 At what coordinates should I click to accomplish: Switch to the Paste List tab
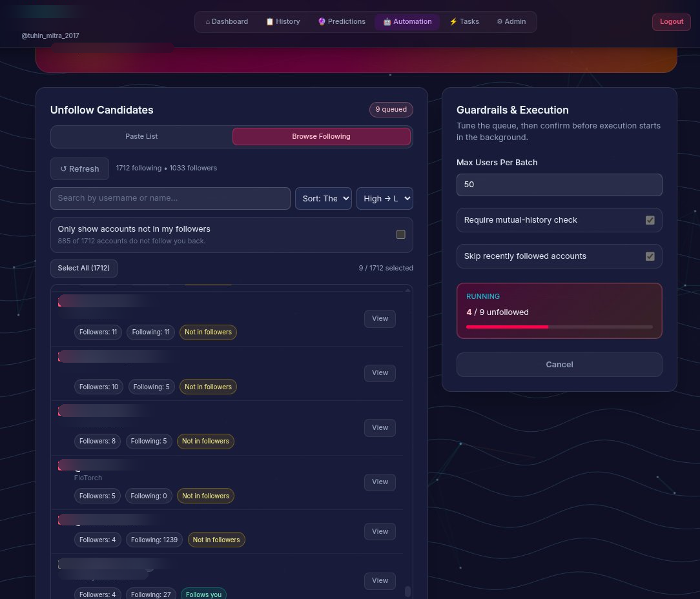pos(141,137)
